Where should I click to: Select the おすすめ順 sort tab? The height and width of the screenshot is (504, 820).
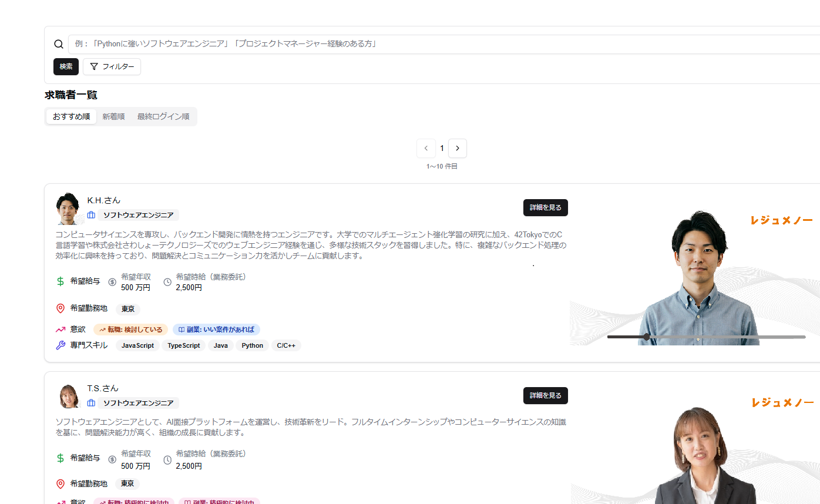click(71, 116)
